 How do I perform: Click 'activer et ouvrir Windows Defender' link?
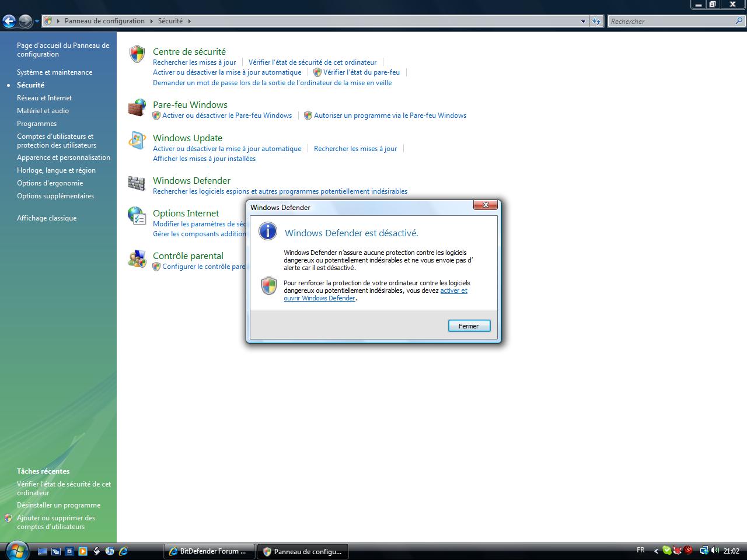376,294
